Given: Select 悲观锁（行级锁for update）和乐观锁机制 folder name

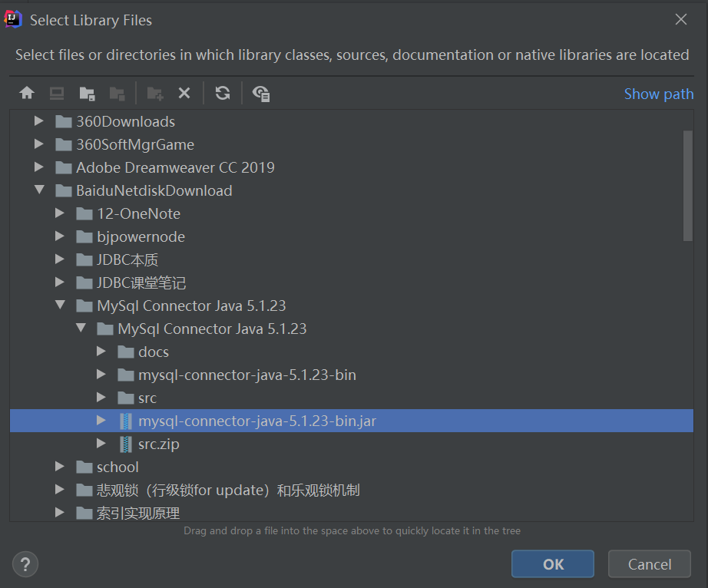Looking at the screenshot, I should click(x=228, y=490).
